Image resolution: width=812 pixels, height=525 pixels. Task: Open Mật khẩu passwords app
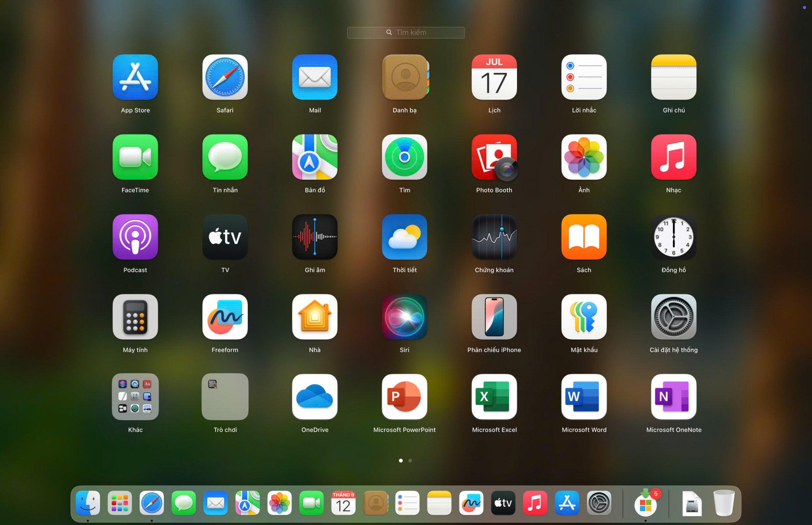click(584, 317)
